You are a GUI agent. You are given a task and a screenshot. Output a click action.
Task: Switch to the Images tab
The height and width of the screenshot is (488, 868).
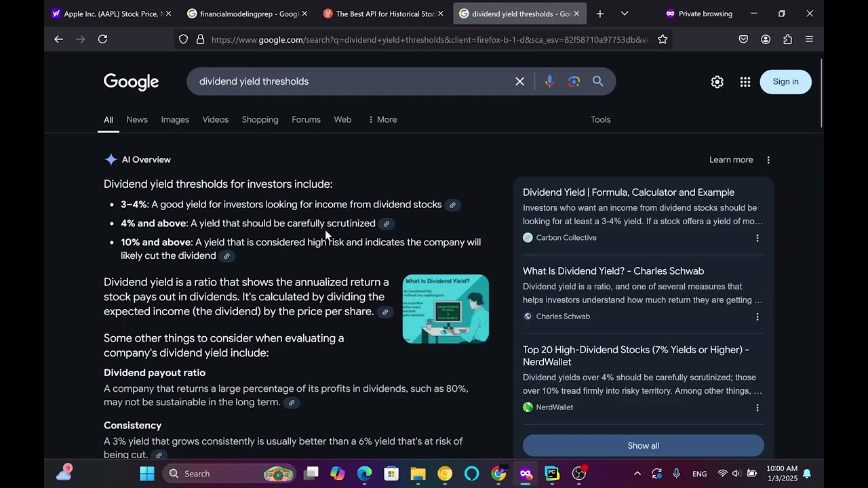175,119
